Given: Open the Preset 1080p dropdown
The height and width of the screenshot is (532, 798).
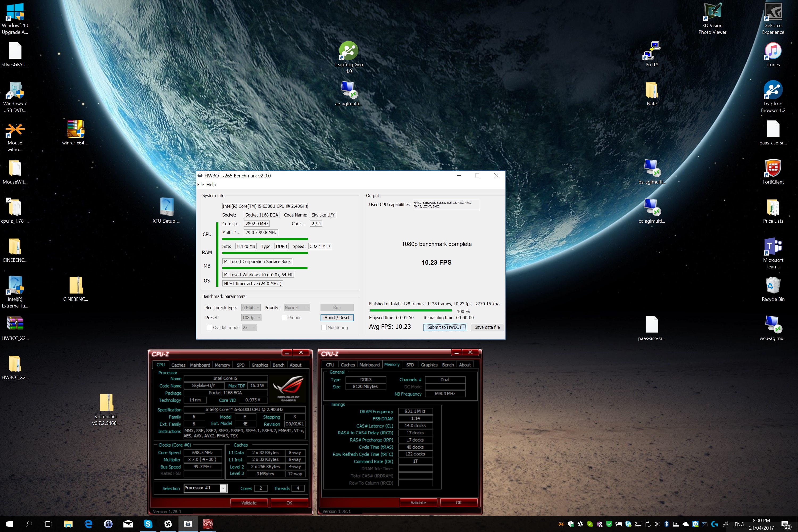Looking at the screenshot, I should point(251,318).
